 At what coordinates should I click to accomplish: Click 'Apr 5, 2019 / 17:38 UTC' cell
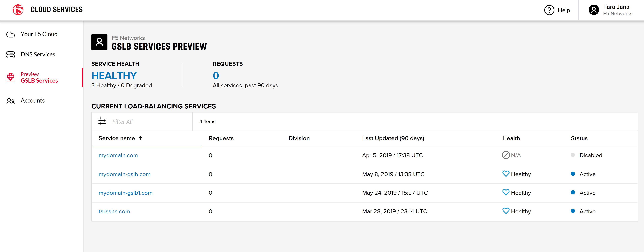click(392, 155)
